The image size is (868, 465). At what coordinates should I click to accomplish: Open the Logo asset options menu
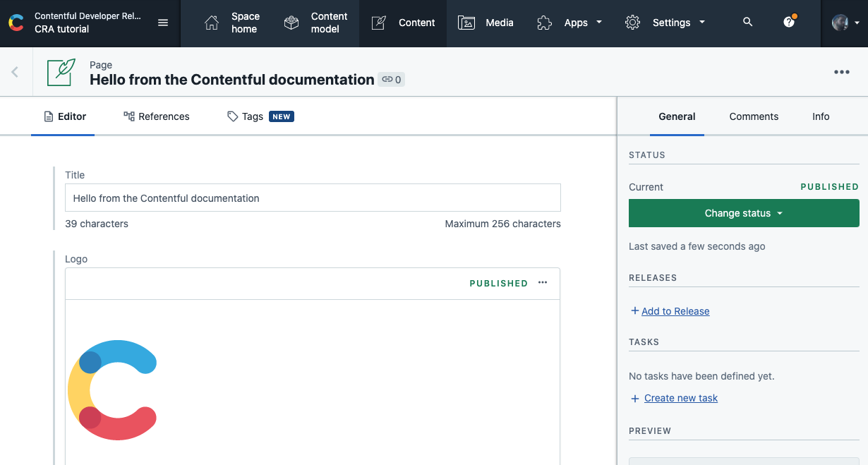(x=542, y=282)
